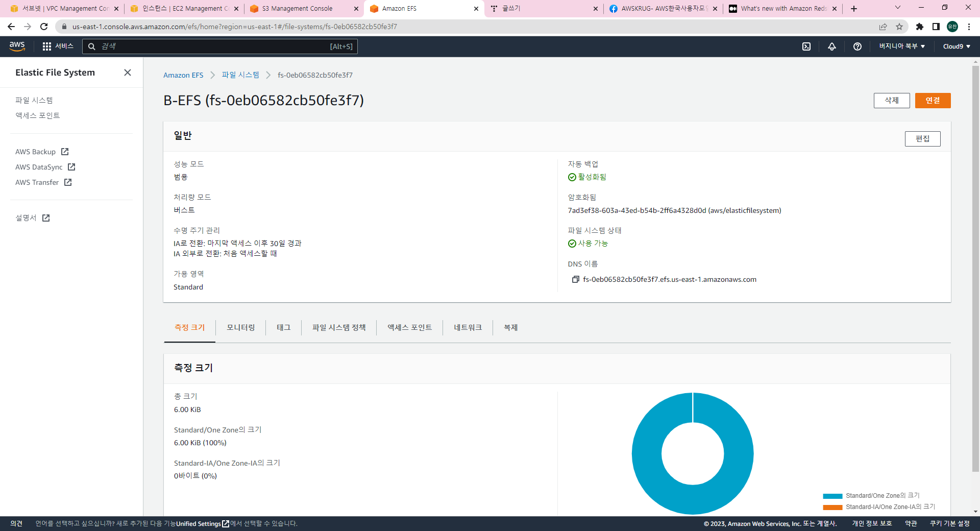Open a new browser tab
Image resolution: width=980 pixels, height=531 pixels.
click(x=854, y=9)
